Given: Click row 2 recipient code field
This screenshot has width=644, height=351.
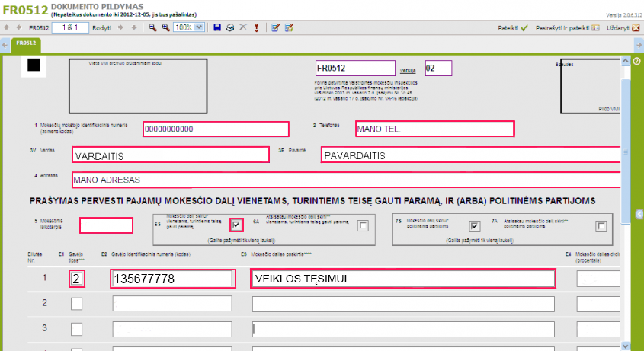Looking at the screenshot, I should pos(172,304).
